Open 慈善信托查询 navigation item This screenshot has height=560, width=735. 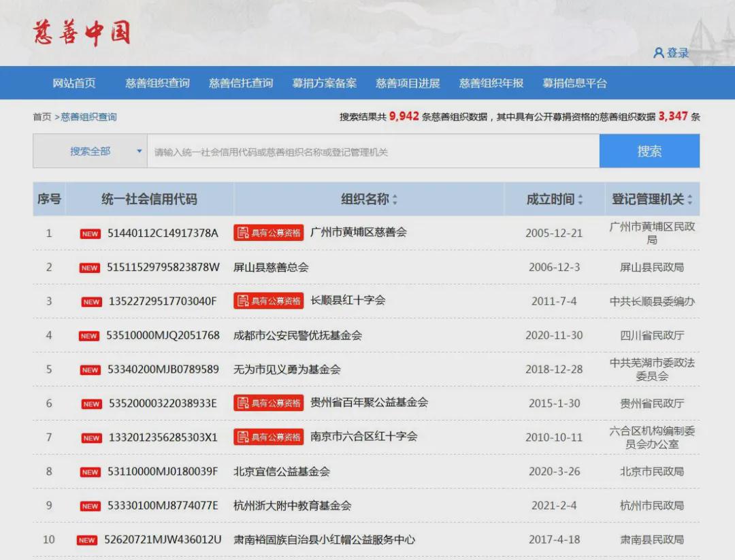241,83
